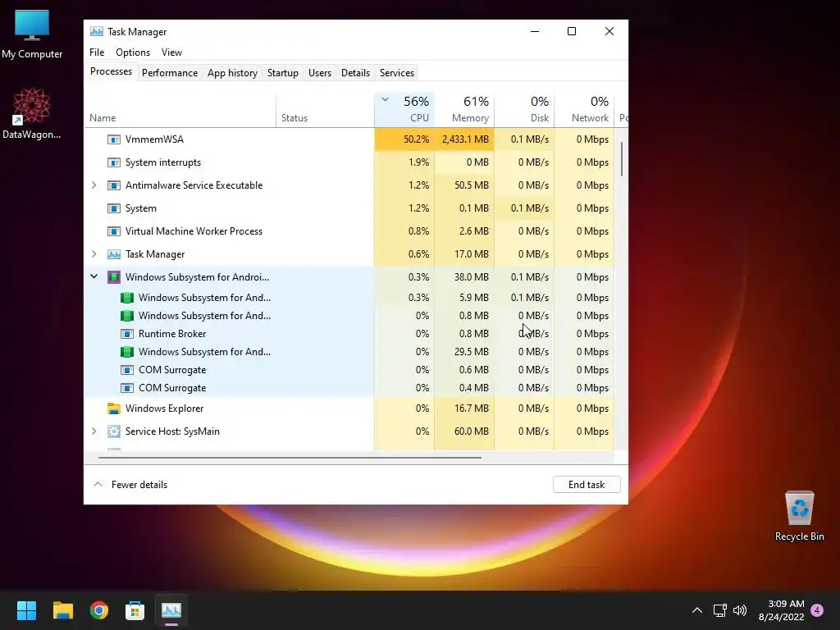Open the notification count badge
Viewport: 840px width, 630px height.
pyautogui.click(x=817, y=610)
